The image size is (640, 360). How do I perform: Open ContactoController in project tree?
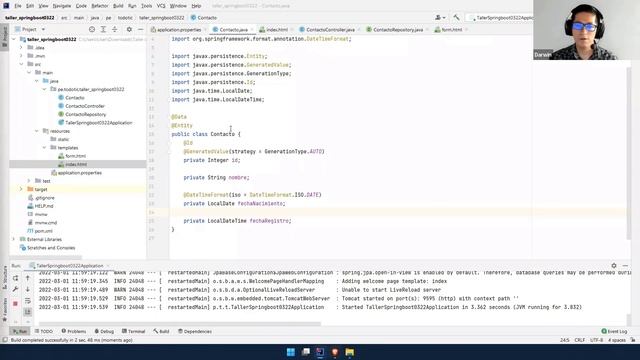point(85,106)
